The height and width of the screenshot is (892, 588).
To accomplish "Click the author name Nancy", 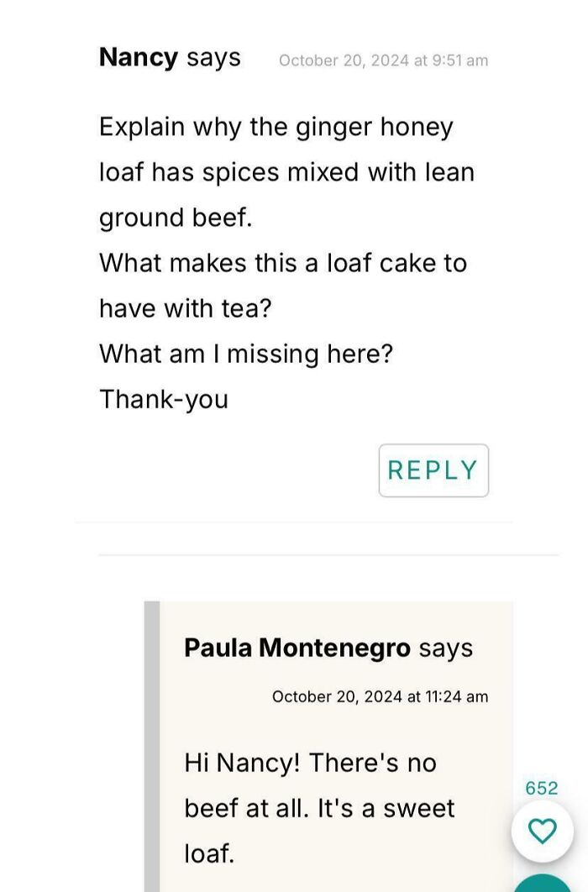I will coord(139,57).
